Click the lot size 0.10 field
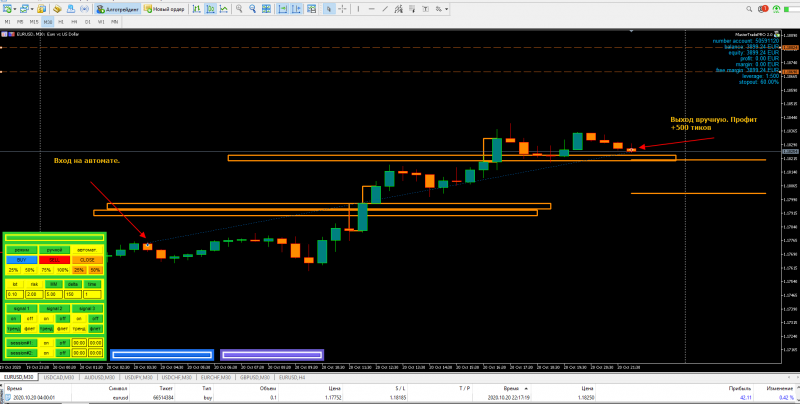Viewport: 800px width, 404px height. click(14, 294)
